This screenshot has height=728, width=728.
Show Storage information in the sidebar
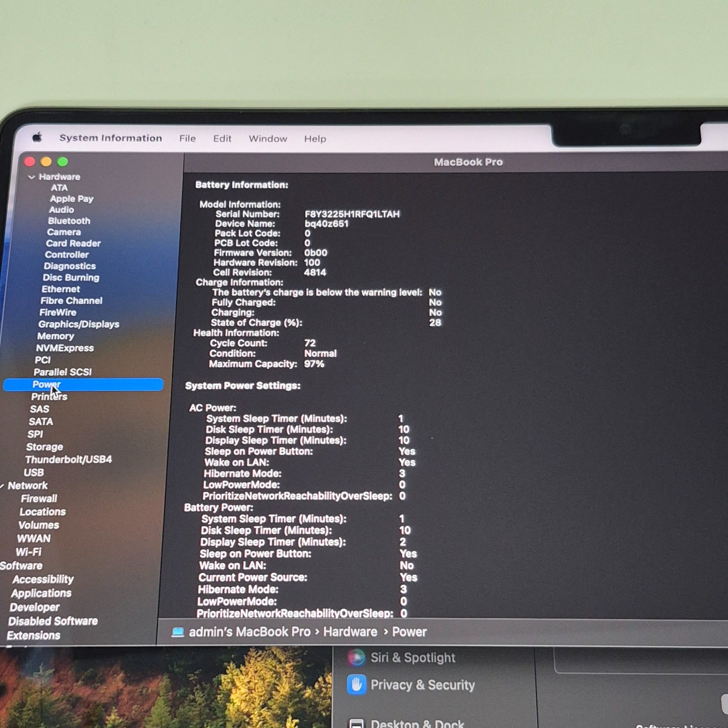[x=45, y=447]
